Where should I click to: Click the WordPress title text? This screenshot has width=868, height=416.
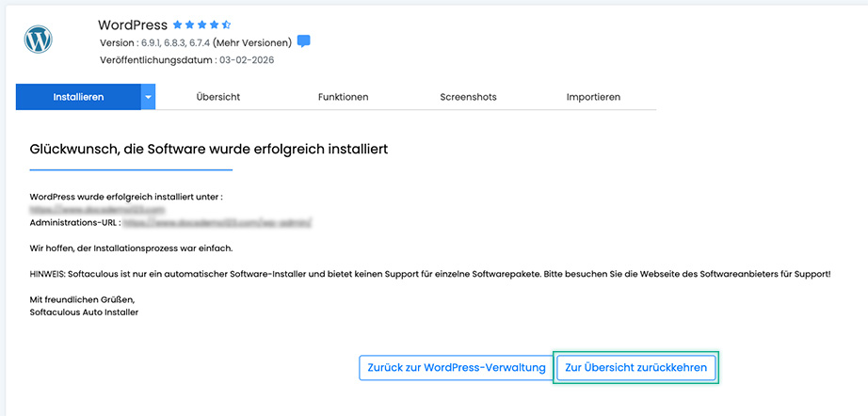point(132,24)
